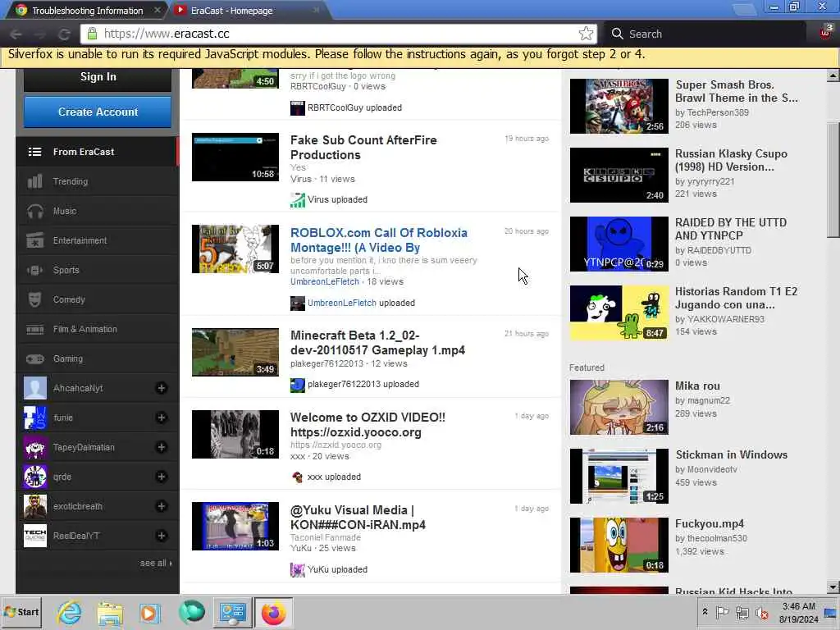Open Historias Random T1 E2 thumbnail
The height and width of the screenshot is (630, 840).
point(619,313)
